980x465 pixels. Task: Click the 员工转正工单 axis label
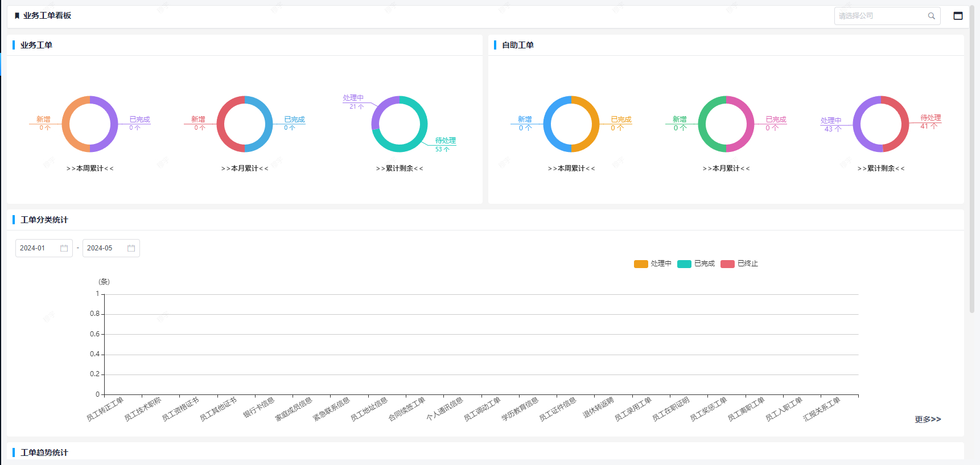pos(105,409)
